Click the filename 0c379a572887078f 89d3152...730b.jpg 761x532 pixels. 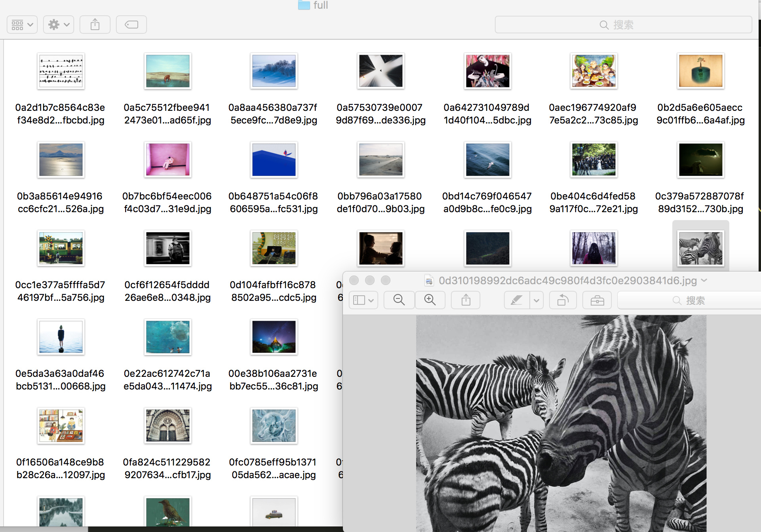pos(700,202)
